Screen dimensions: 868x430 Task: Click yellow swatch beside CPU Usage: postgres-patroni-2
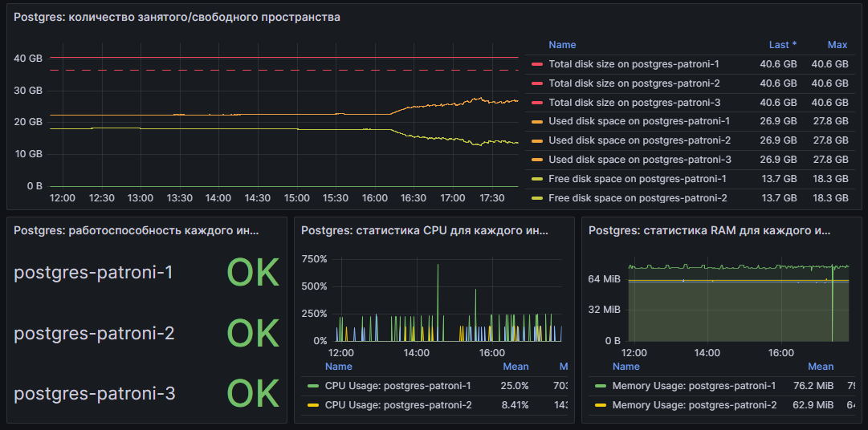pos(313,406)
